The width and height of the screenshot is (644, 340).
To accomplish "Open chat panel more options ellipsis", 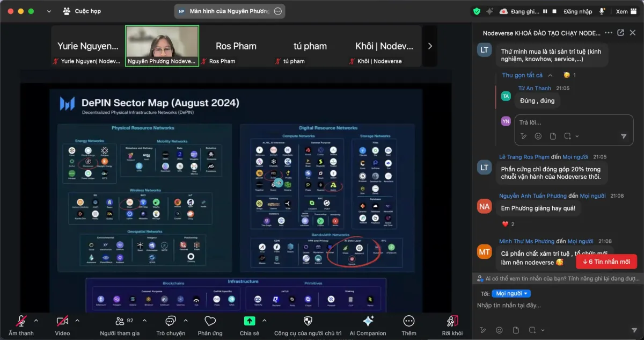I will coord(609,33).
